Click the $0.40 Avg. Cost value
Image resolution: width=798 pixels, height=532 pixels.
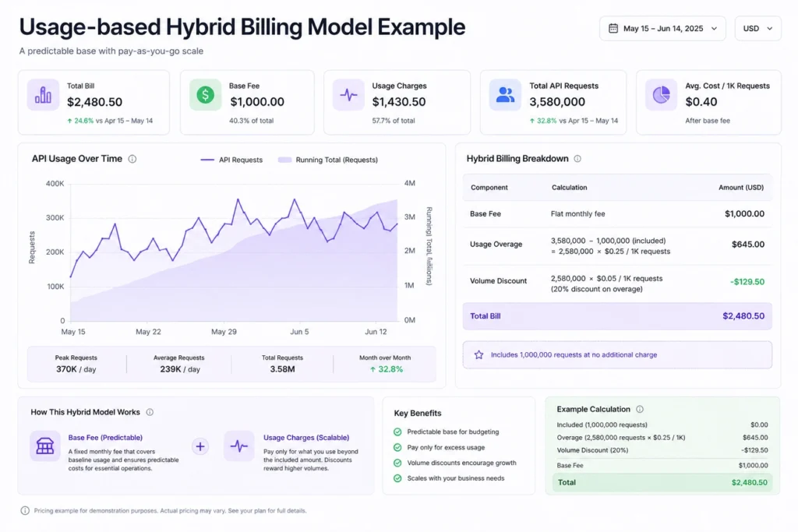coord(701,102)
